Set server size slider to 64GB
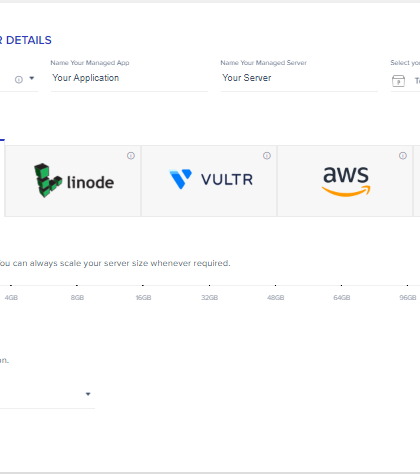Screen dimensions: 420x474 [x=341, y=286]
